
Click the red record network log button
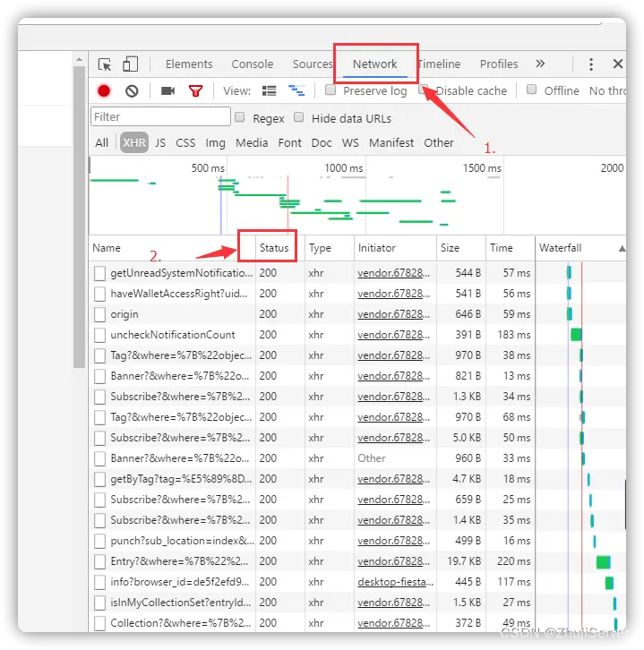pos(104,90)
